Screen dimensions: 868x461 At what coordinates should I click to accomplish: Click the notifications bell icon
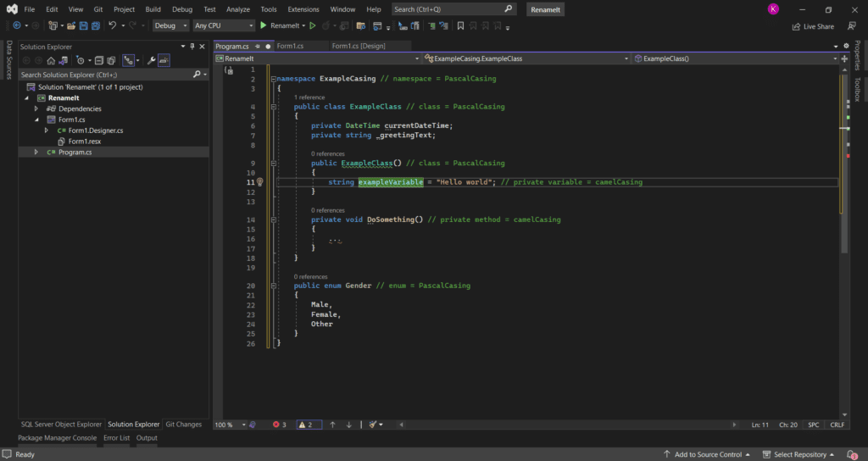(851, 454)
